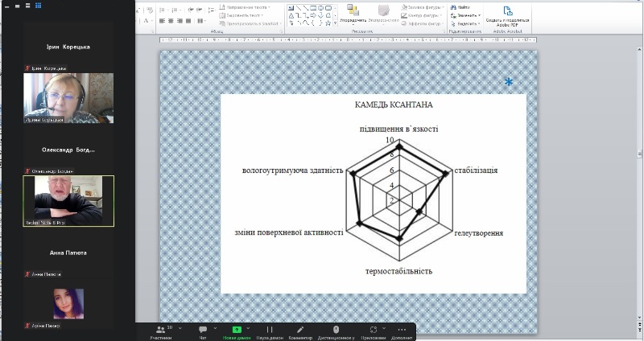This screenshot has width=644, height=341.
Task: Open the Participants panel in Zoom toolbar
Action: click(160, 331)
